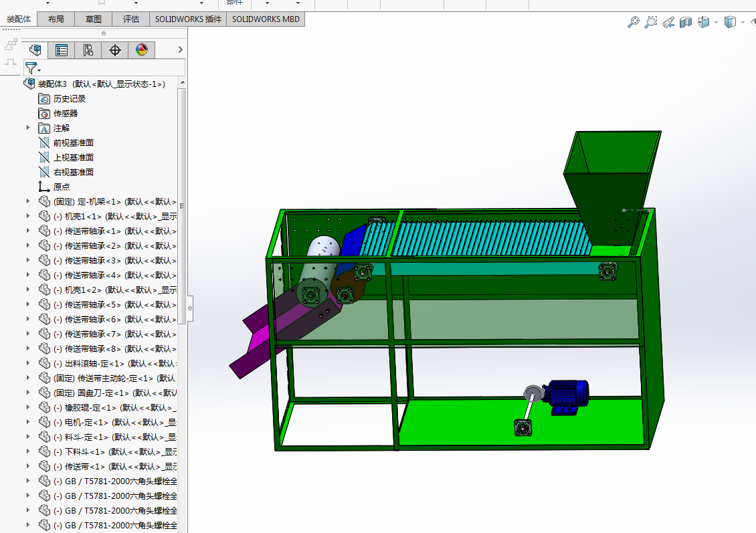Click panel collapse handle on splitter

pos(190,308)
